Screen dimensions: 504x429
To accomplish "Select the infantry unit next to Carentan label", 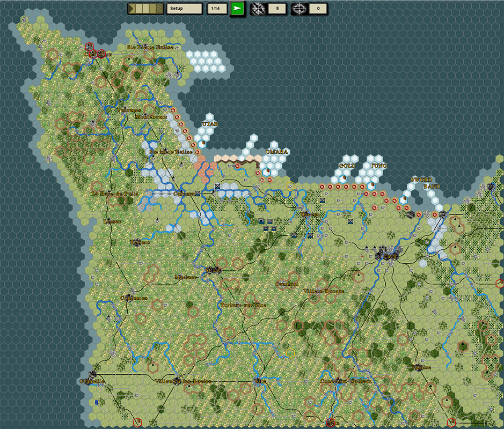I will [198, 194].
